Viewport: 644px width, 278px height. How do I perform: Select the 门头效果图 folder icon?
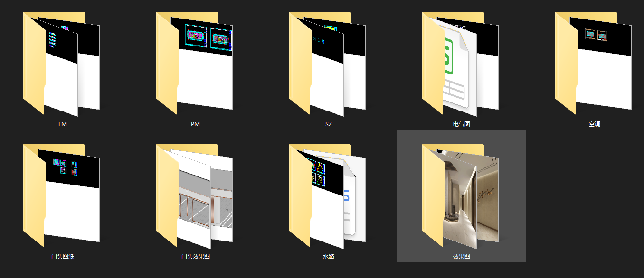[x=194, y=196]
